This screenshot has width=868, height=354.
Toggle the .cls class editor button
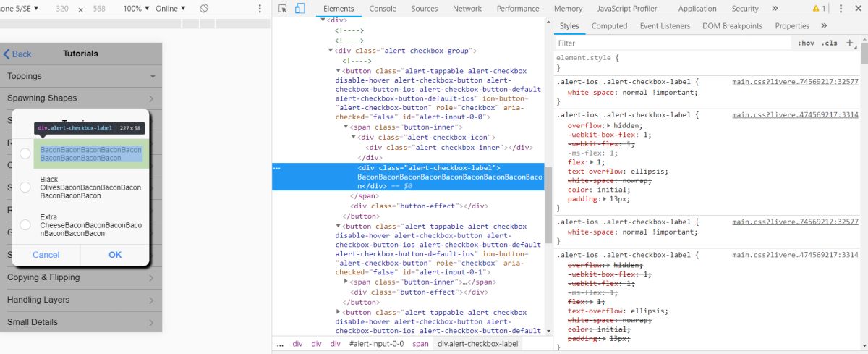coord(830,43)
